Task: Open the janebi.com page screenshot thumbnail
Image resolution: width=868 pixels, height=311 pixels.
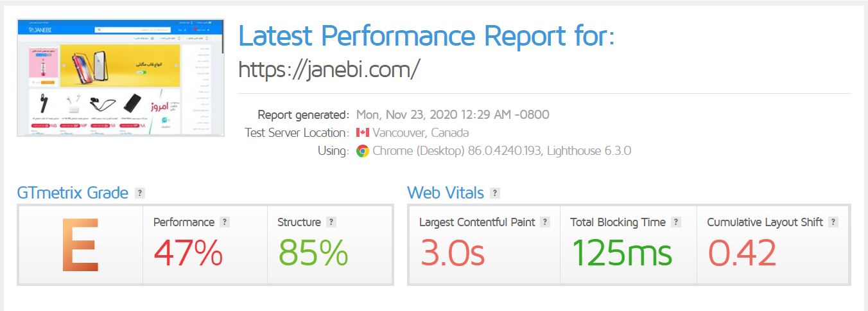Action: 121,78
